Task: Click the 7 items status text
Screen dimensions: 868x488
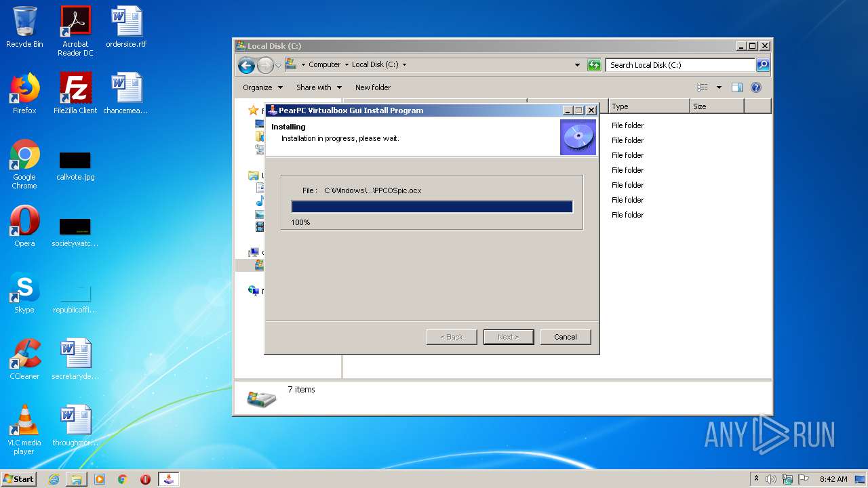Action: (x=301, y=390)
